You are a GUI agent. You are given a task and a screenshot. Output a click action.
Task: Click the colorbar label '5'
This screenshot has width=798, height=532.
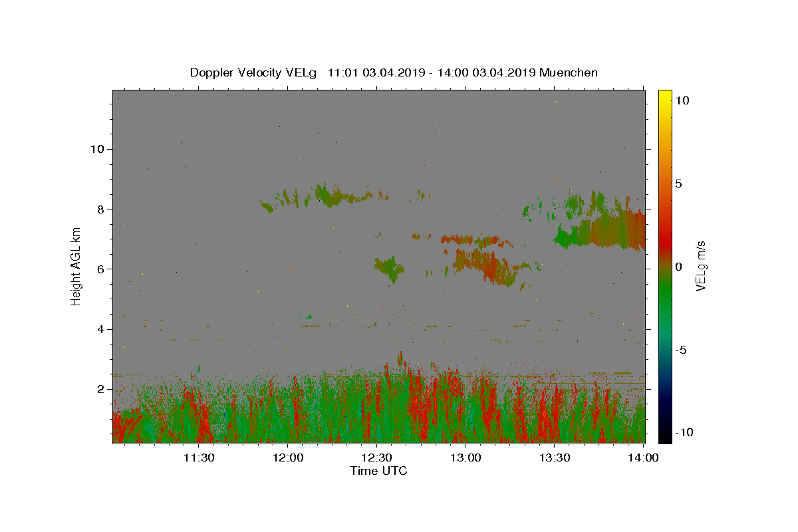pyautogui.click(x=678, y=184)
